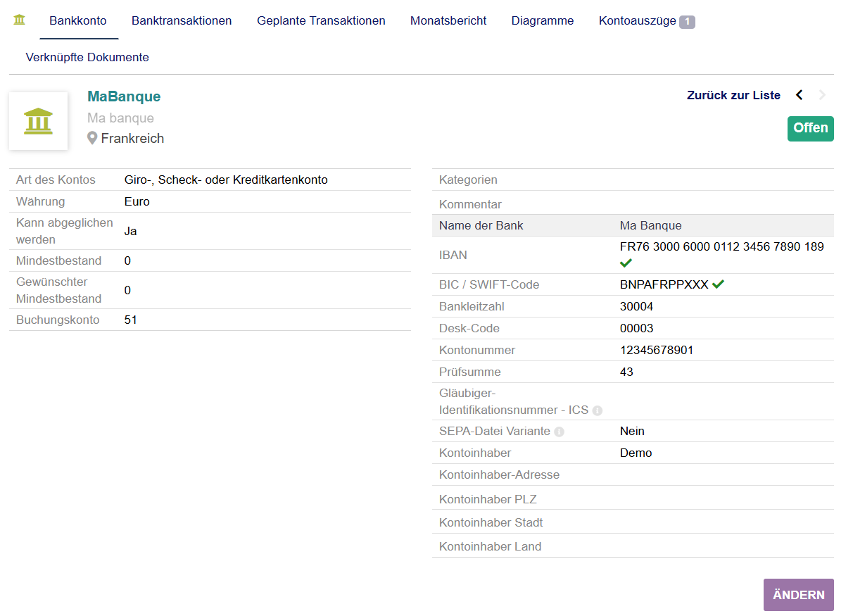Click the bank icon beside the Bankkonto tab
This screenshot has height=616, width=853.
[20, 20]
